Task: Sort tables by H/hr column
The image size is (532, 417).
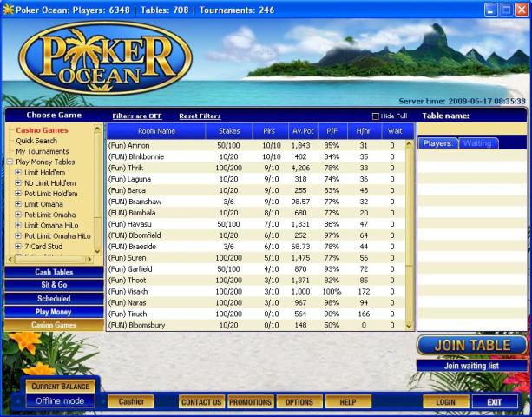Action: tap(365, 131)
